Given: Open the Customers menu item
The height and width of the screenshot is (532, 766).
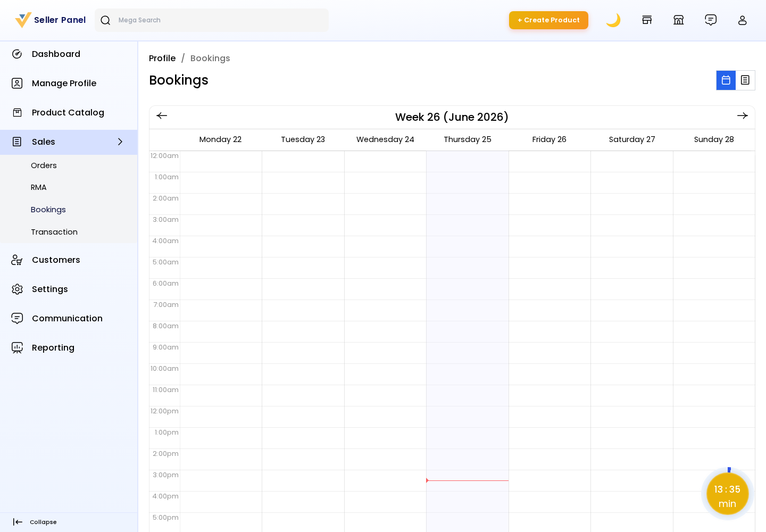Looking at the screenshot, I should point(69,260).
